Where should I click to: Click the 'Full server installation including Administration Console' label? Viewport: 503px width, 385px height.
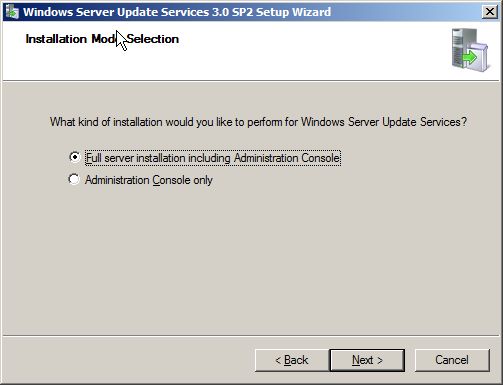click(213, 158)
